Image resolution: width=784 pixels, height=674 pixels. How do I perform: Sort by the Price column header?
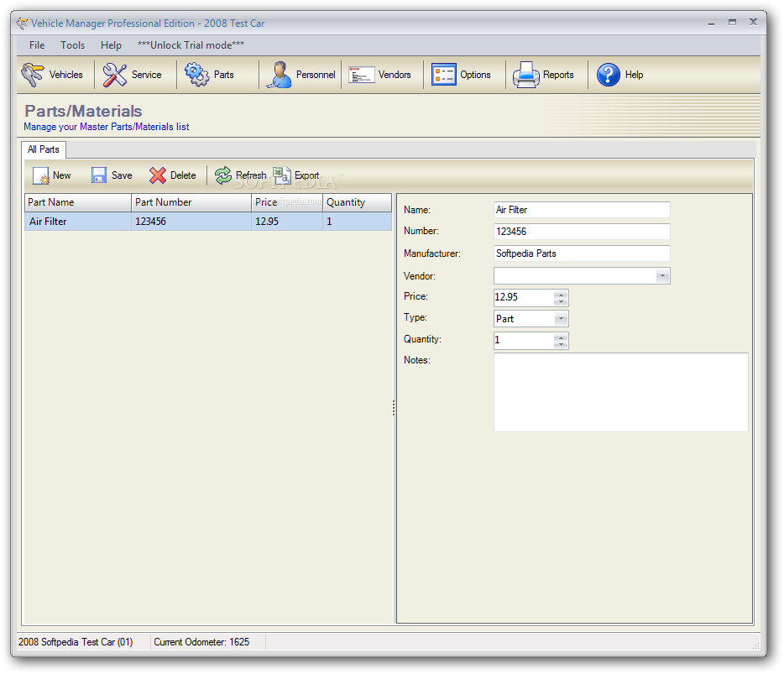(x=288, y=202)
